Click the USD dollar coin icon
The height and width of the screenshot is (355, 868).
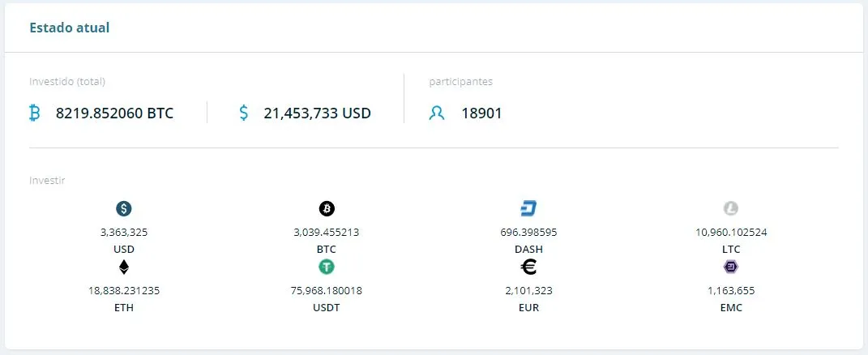(123, 208)
